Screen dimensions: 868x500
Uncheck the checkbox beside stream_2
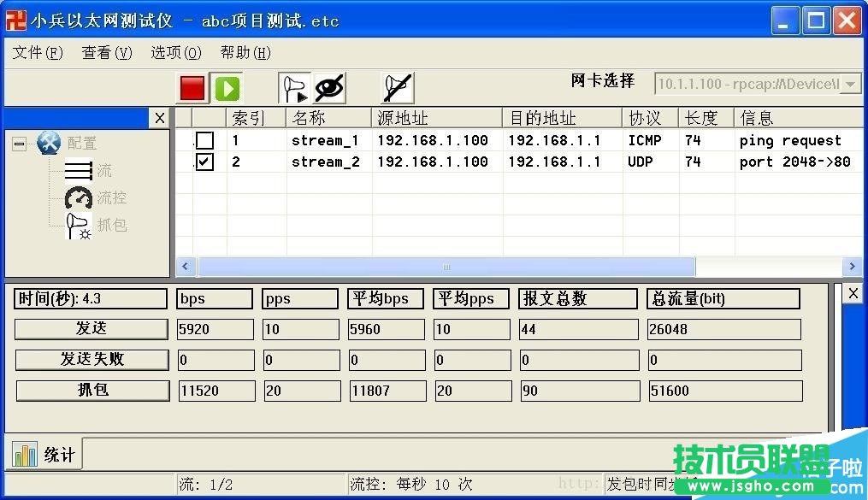click(x=203, y=162)
